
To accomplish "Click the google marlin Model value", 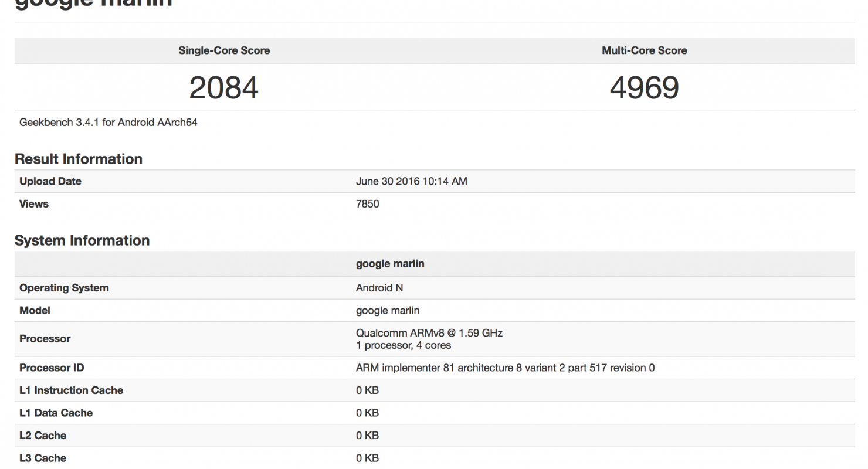I will click(388, 310).
